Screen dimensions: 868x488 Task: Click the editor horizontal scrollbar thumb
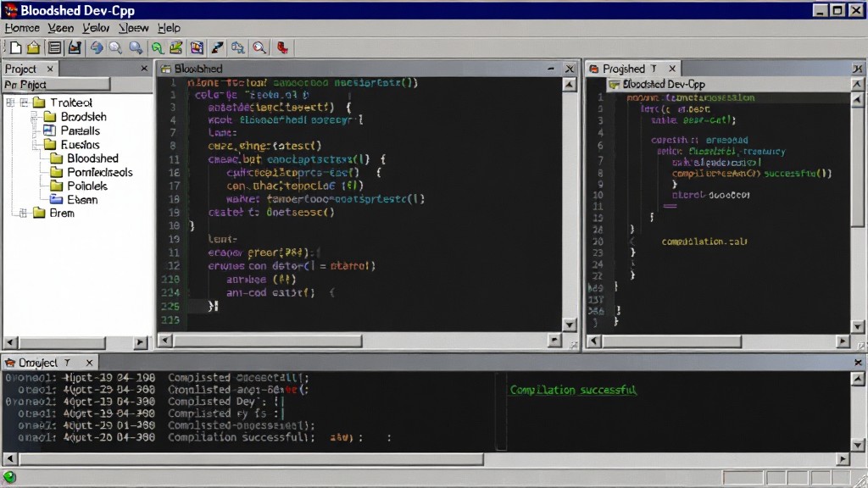267,341
